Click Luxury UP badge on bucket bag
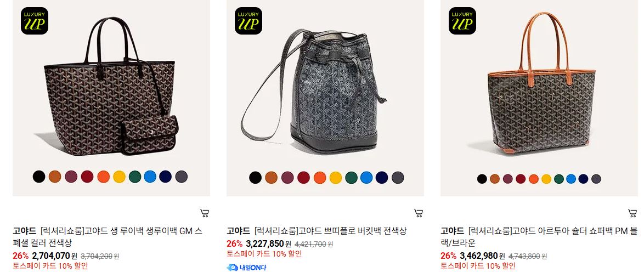Image resolution: width=644 pixels, height=272 pixels. pyautogui.click(x=248, y=21)
